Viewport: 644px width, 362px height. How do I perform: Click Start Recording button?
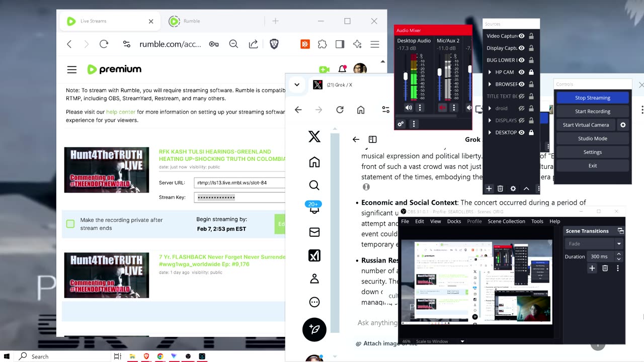coord(593,111)
